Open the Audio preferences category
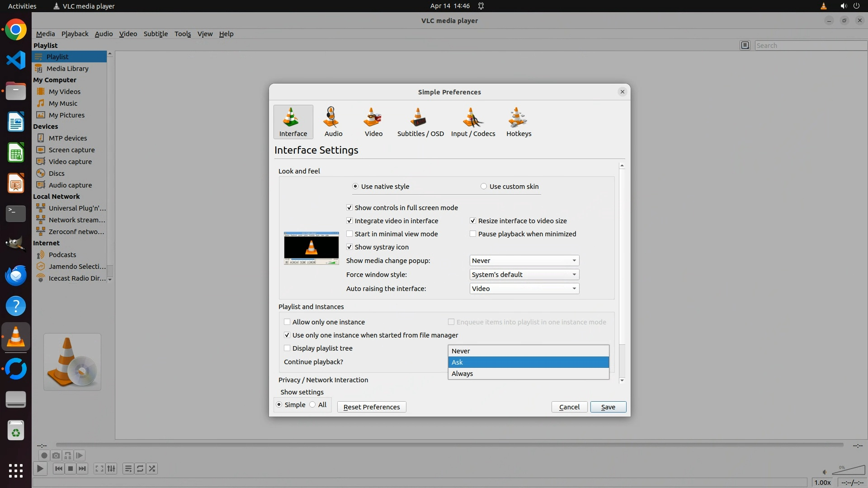Viewport: 868px width, 488px height. click(333, 122)
